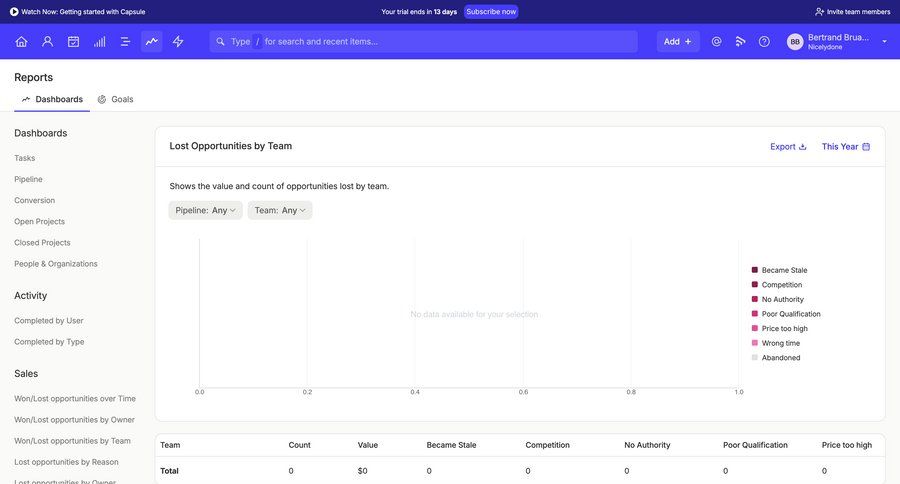Open the help question mark icon
The height and width of the screenshot is (484, 900).
coord(764,41)
